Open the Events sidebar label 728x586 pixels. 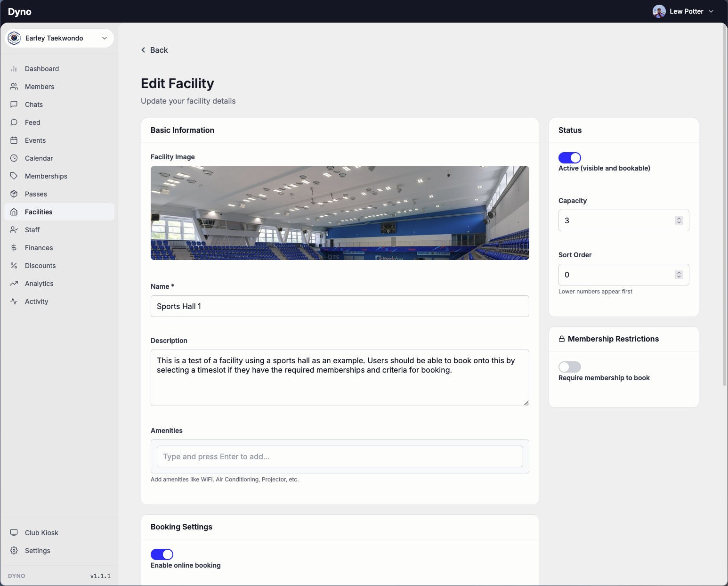[35, 140]
